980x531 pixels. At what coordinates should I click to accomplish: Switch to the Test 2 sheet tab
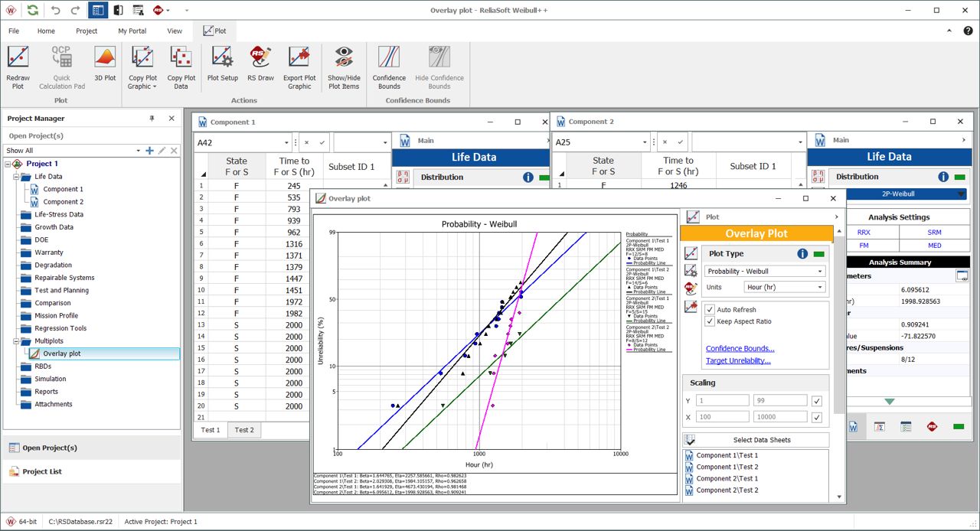point(244,430)
